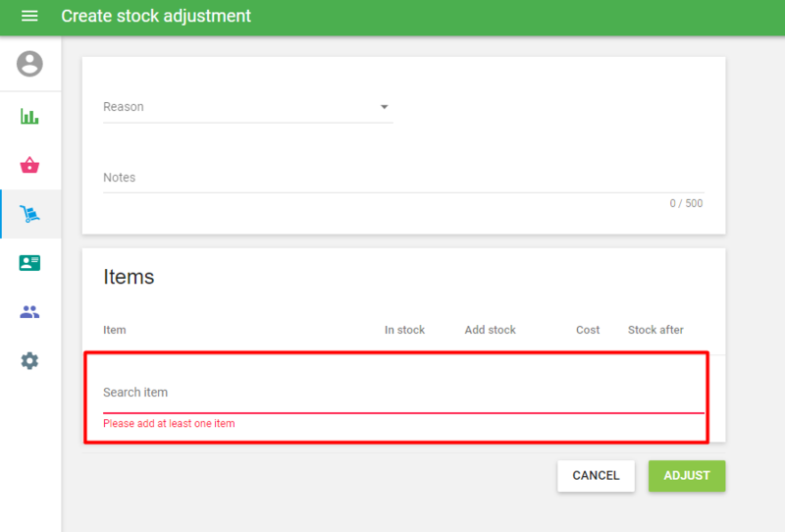Click the Reason dropdown arrow

(x=384, y=107)
